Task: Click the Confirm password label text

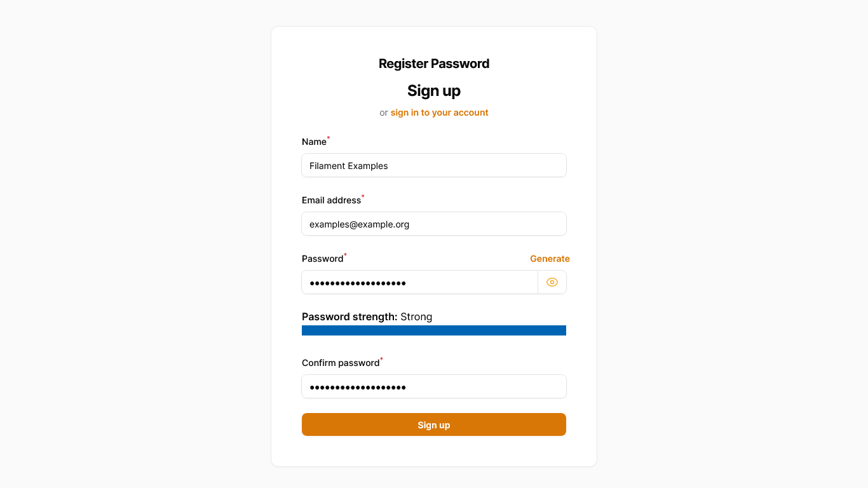Action: point(341,363)
